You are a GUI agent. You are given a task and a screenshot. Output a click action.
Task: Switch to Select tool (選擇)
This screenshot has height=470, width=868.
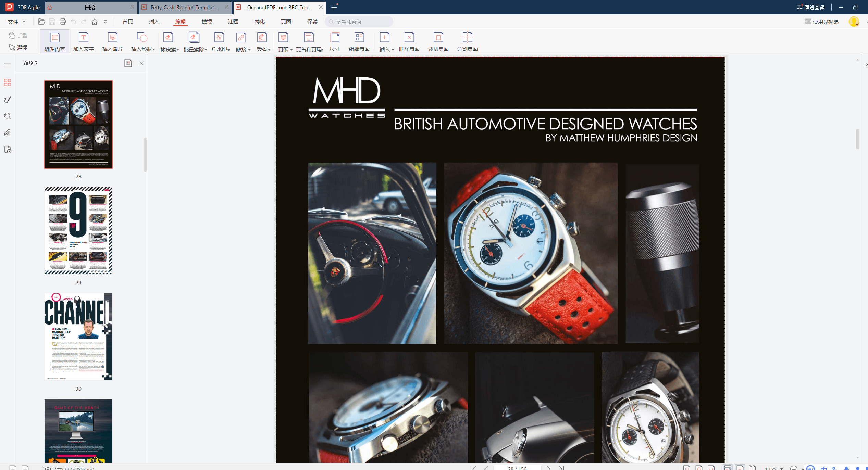[18, 47]
